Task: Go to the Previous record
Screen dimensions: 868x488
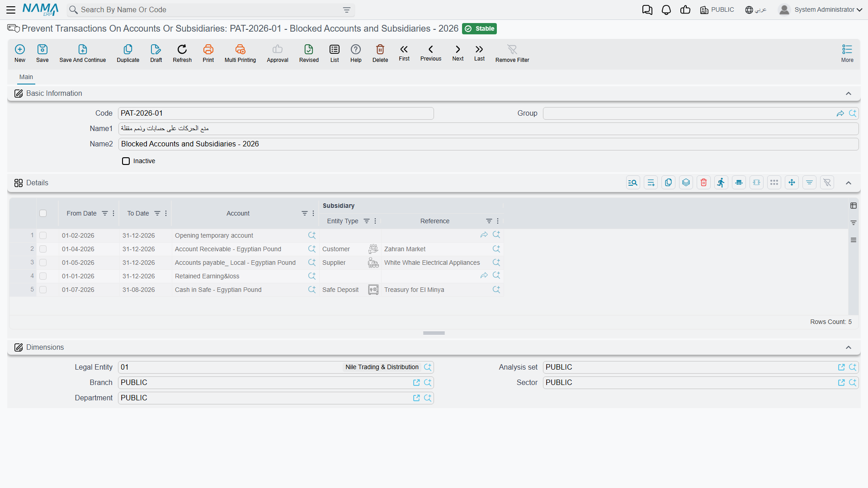Action: (x=431, y=52)
